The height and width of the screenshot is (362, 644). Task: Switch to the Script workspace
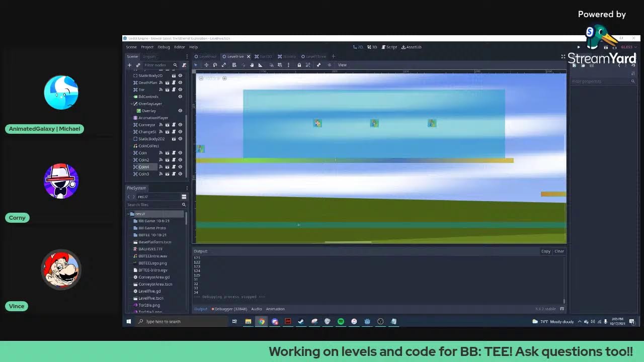389,47
